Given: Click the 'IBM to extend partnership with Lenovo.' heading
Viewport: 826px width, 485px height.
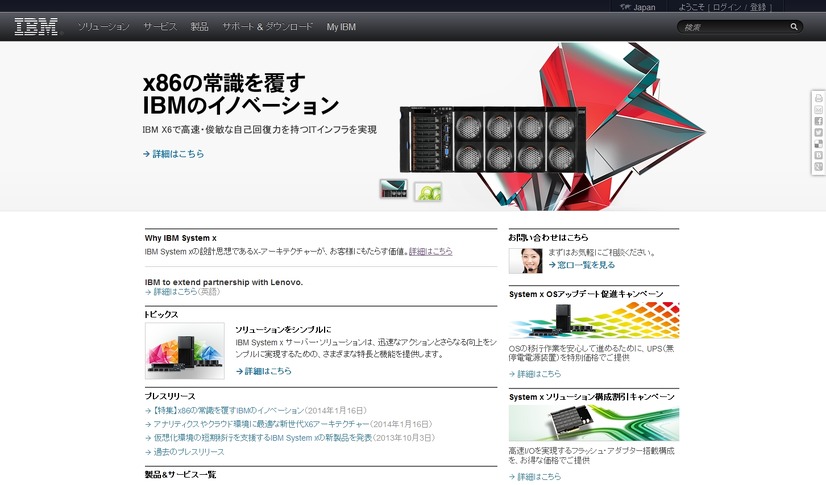Looking at the screenshot, I should pos(224,282).
